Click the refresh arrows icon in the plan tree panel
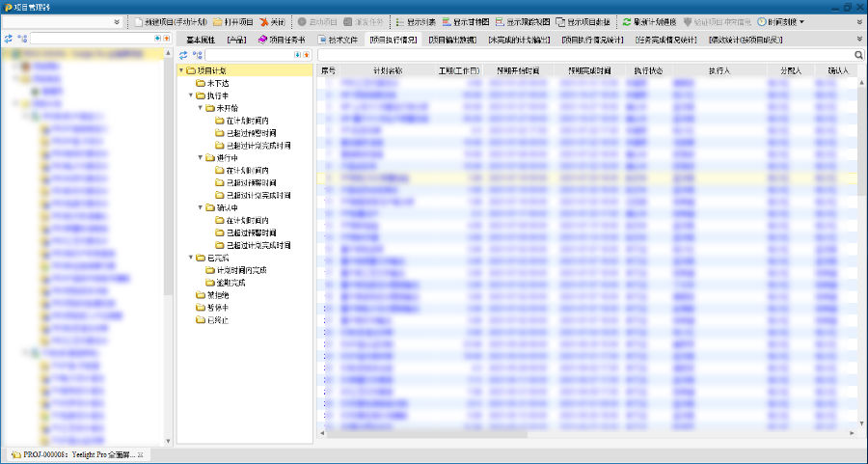This screenshot has width=868, height=464. click(183, 55)
